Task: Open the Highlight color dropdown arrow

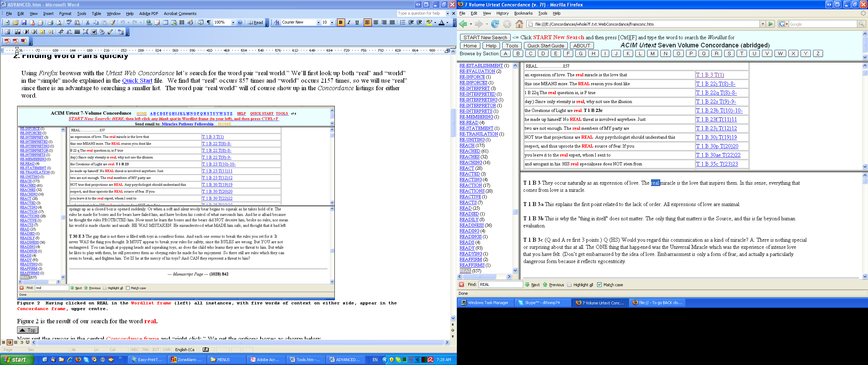Action: pos(435,22)
